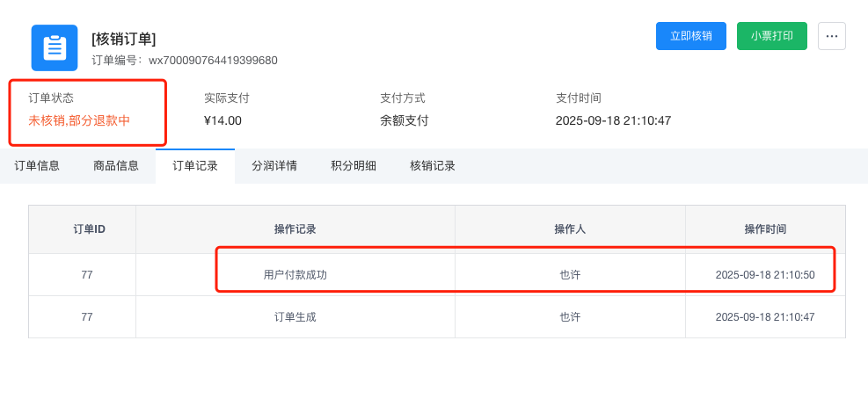View the 积分明细 tab
This screenshot has height=406, width=868.
354,165
